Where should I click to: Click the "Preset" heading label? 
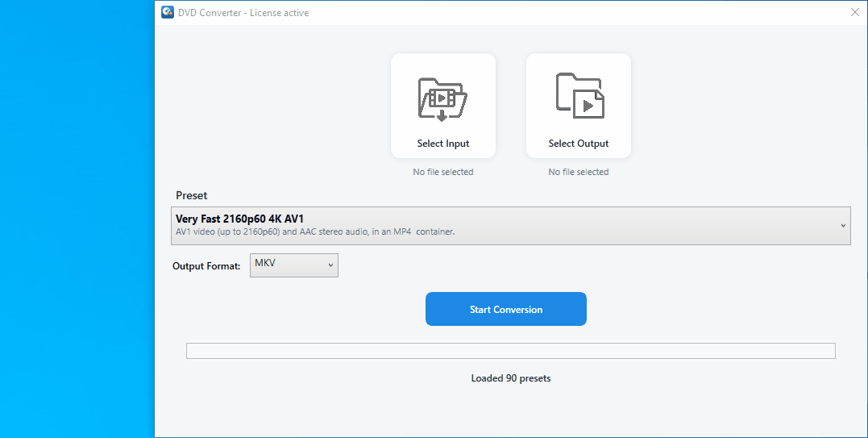191,196
